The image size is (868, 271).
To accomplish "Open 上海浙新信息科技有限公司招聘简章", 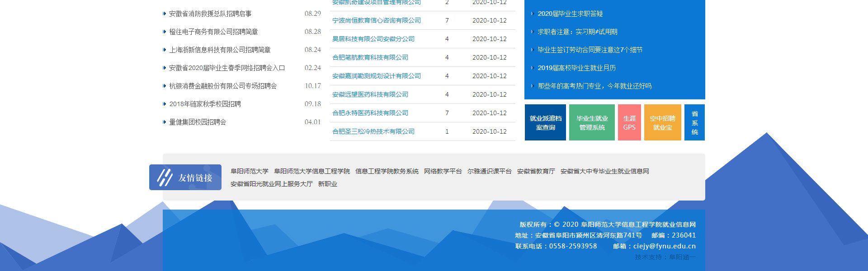I will (220, 50).
